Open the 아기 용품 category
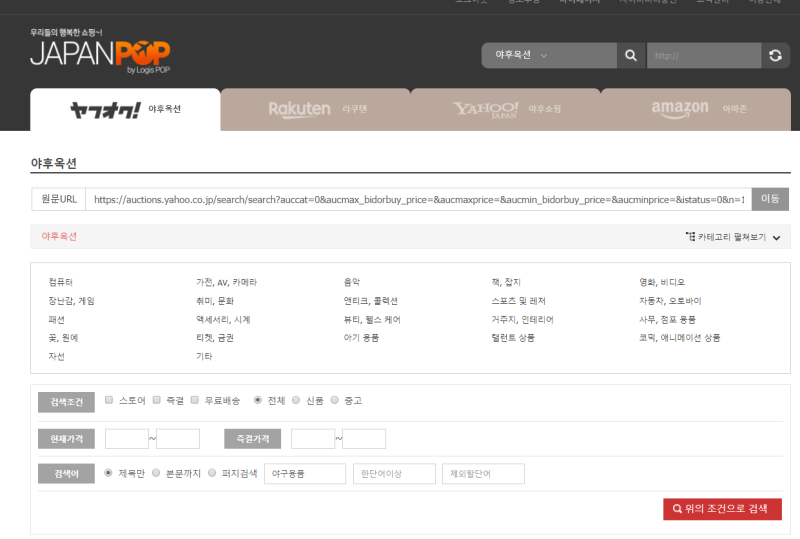 tap(361, 338)
